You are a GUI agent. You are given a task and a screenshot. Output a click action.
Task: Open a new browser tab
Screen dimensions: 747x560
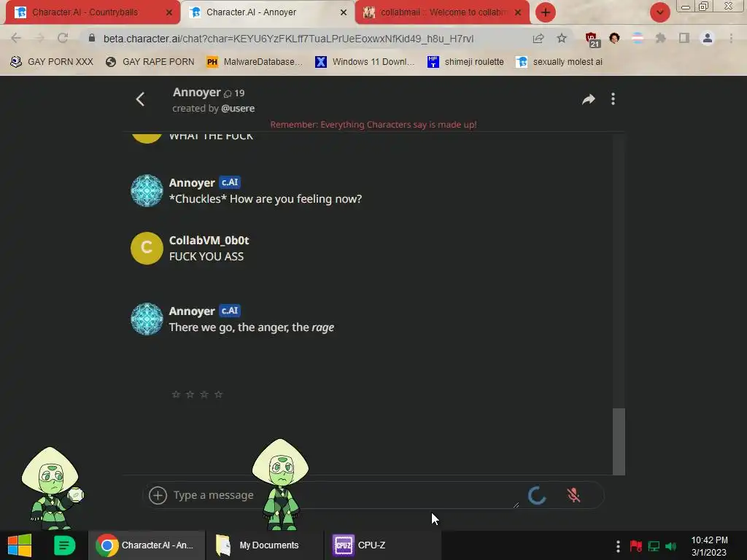click(546, 12)
